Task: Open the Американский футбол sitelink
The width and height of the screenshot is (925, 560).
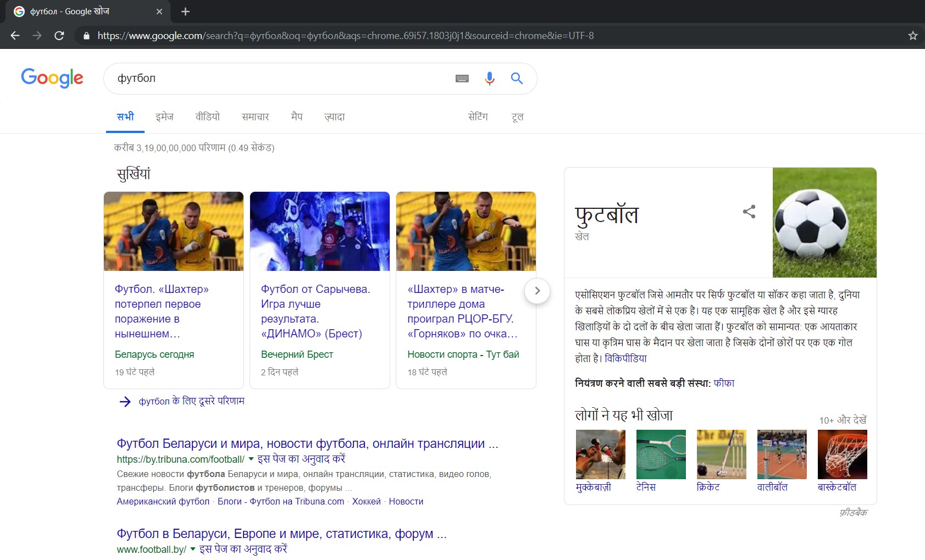Action: 163,501
